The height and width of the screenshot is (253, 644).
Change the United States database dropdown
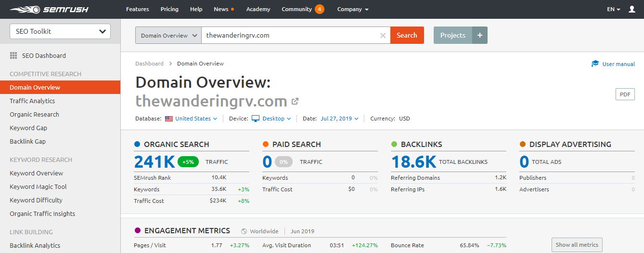[196, 119]
